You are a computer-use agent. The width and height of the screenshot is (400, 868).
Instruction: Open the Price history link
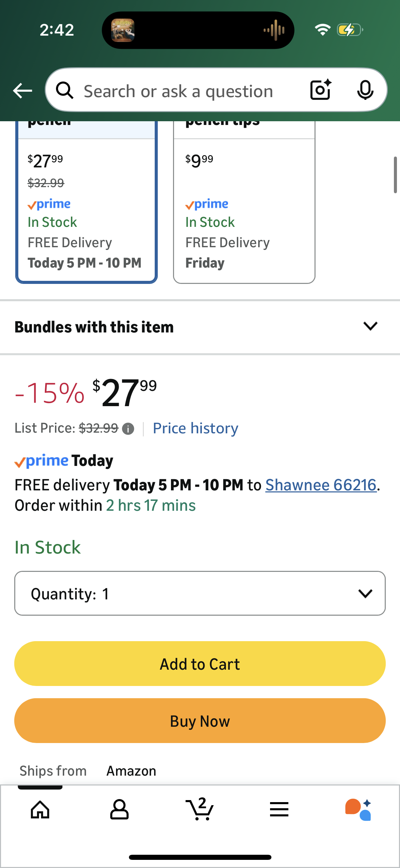[195, 428]
